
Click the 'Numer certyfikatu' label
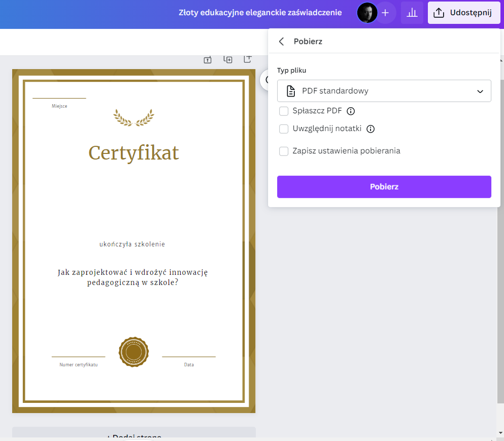point(79,365)
